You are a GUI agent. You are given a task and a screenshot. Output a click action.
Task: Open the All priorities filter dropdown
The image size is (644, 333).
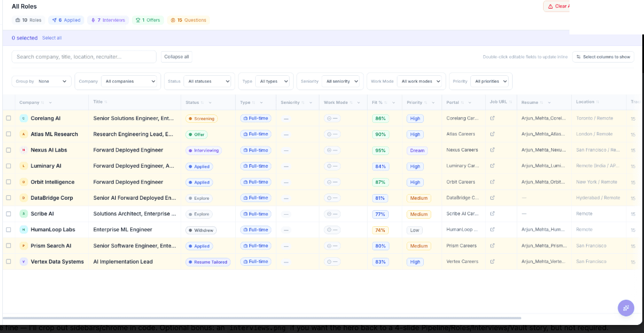[489, 82]
